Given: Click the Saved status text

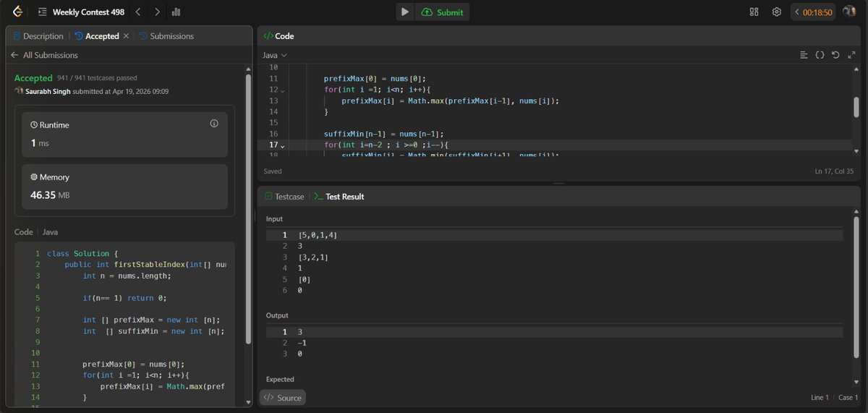Looking at the screenshot, I should [x=273, y=171].
